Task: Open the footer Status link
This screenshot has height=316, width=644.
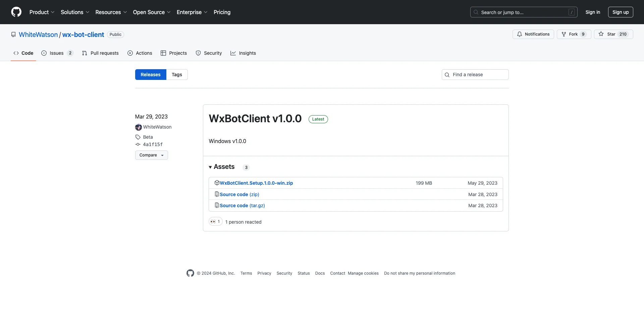Action: pos(304,273)
